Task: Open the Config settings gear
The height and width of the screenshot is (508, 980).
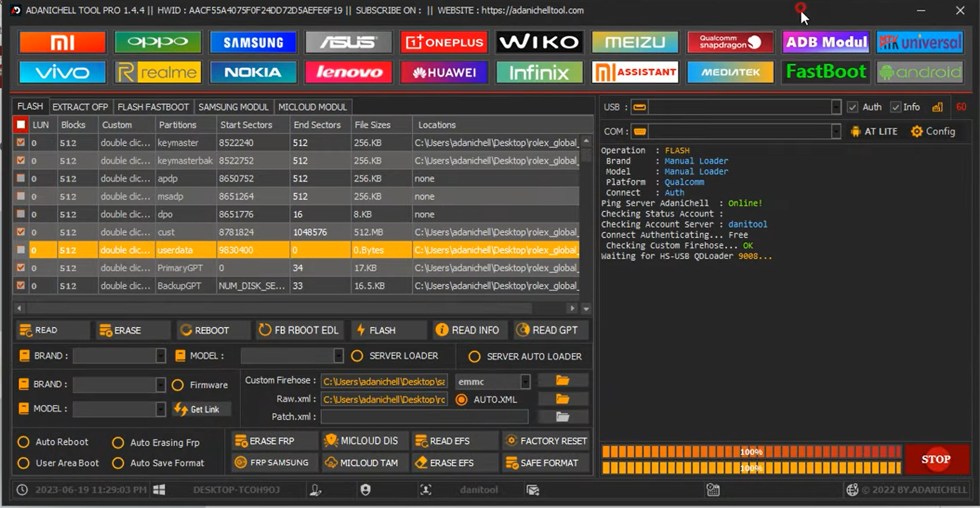Action: pyautogui.click(x=933, y=131)
